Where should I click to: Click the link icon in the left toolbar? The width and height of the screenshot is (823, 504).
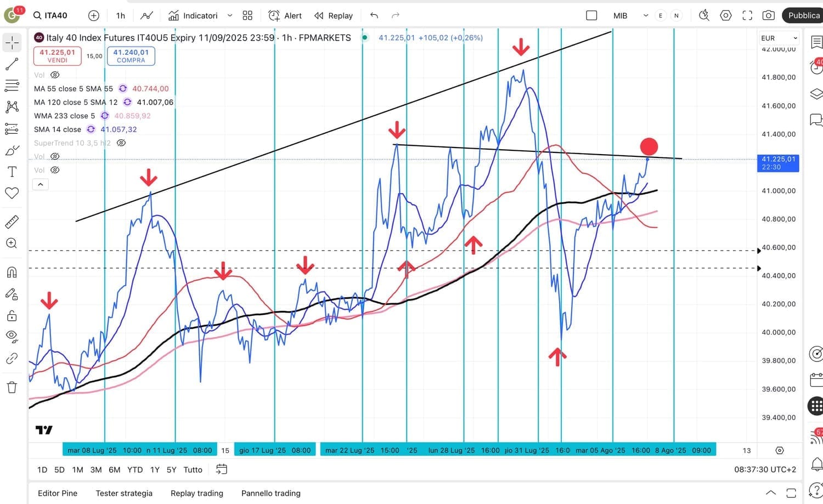point(12,359)
